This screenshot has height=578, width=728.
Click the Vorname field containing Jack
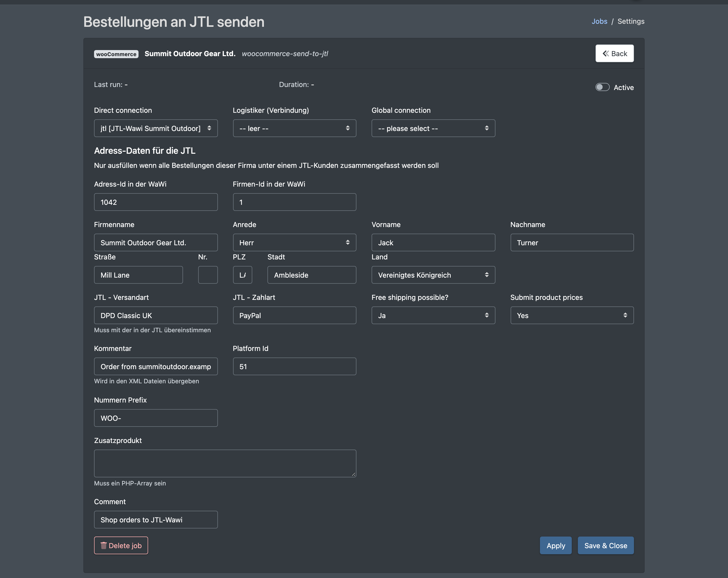pyautogui.click(x=433, y=242)
